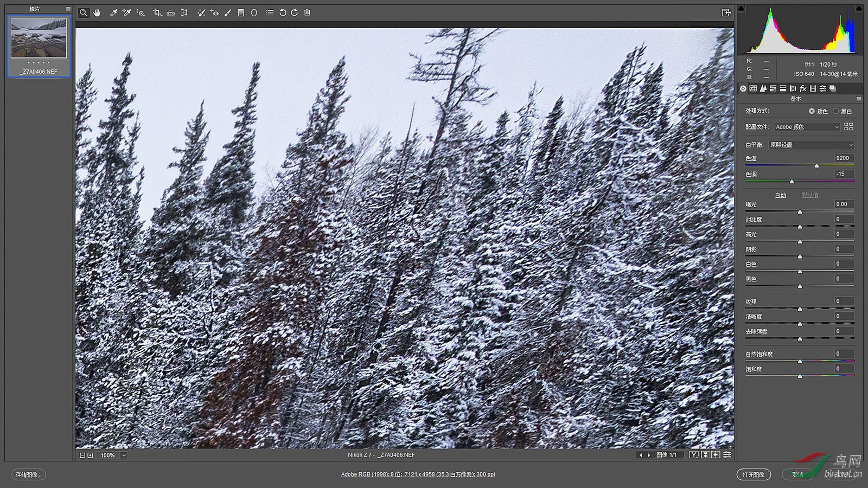868x488 pixels.
Task: Expand the 白平衡 white balance dropdown
Action: pyautogui.click(x=811, y=145)
